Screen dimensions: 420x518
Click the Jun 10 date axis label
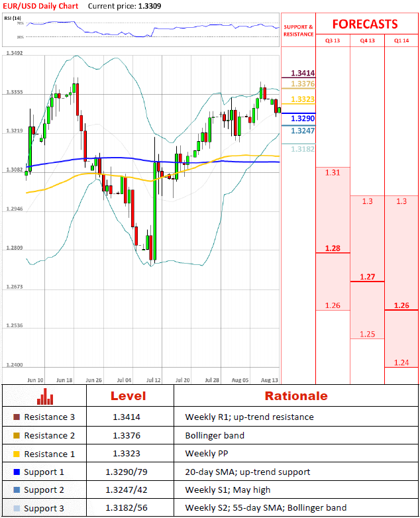(x=35, y=380)
